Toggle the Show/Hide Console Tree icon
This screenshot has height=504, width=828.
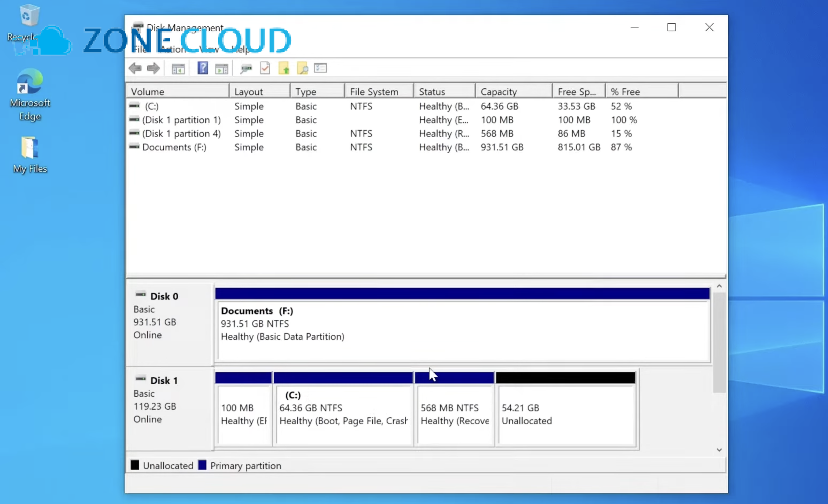[178, 68]
